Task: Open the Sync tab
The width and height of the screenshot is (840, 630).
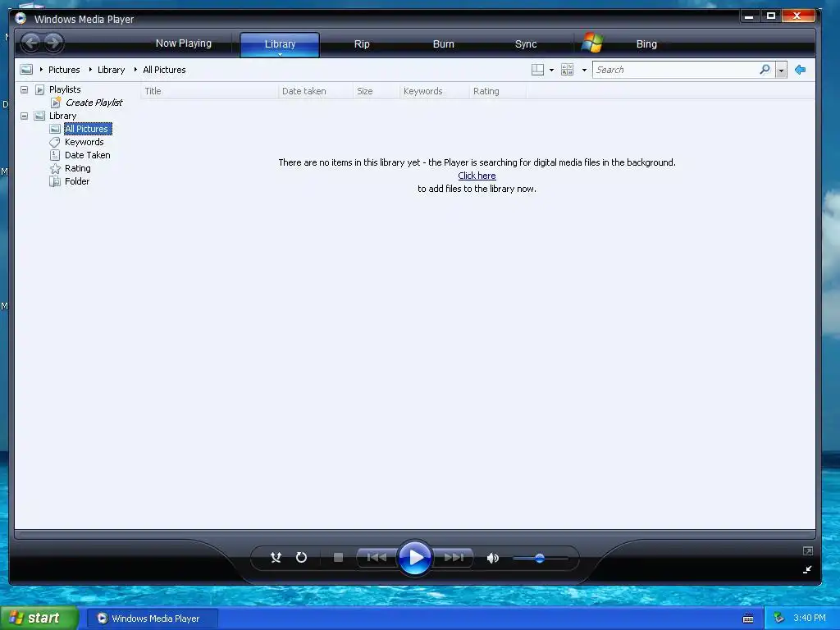Action: click(x=526, y=44)
